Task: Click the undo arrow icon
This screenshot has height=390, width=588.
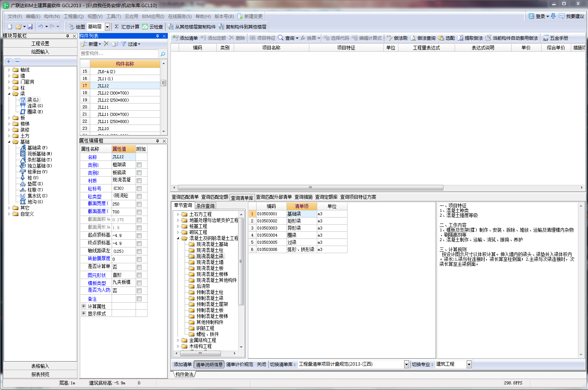Action: coord(40,27)
